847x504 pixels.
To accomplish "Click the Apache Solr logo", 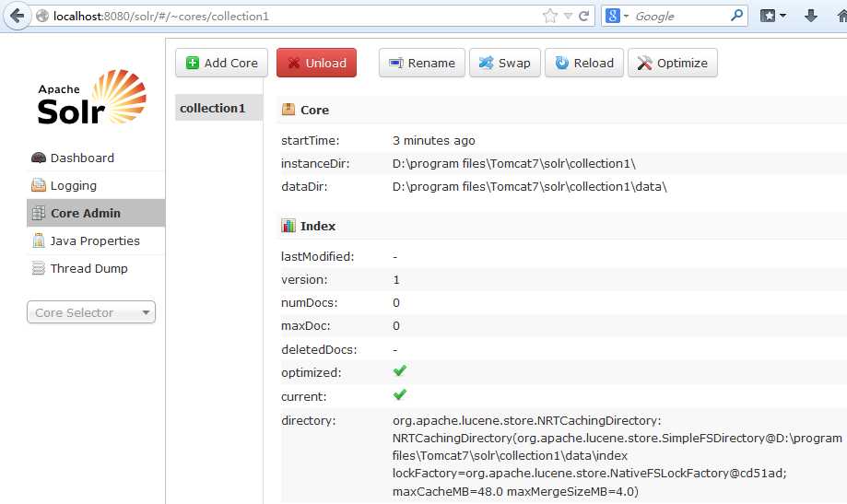I will click(x=91, y=98).
